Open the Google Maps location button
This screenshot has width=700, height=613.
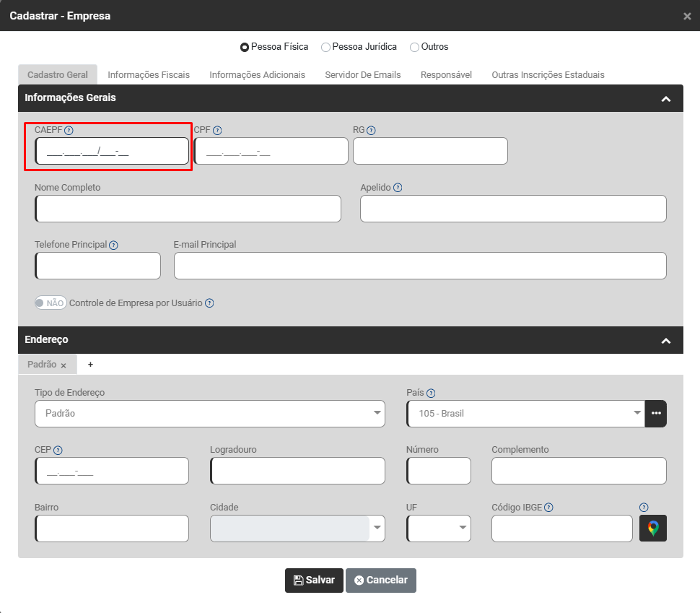pyautogui.click(x=653, y=529)
